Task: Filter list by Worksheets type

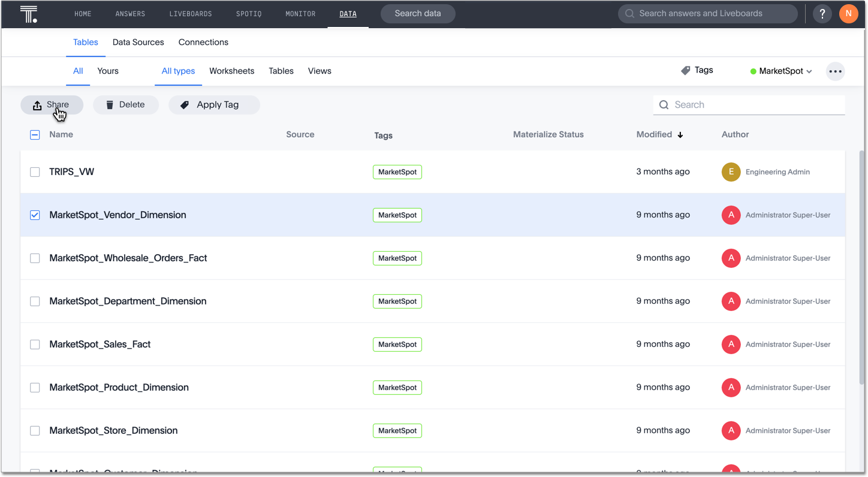Action: 231,71
